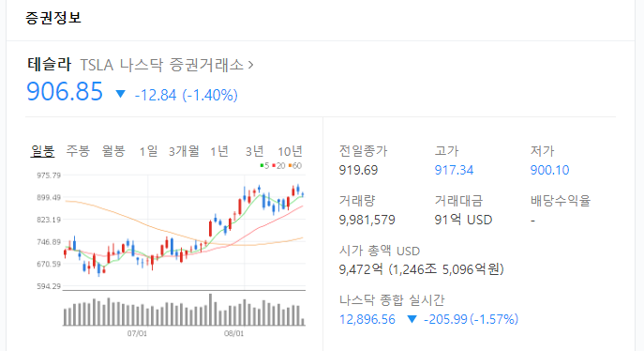Show the 10년 ten-year chart
Viewport: 644px width, 351px height.
tap(290, 151)
